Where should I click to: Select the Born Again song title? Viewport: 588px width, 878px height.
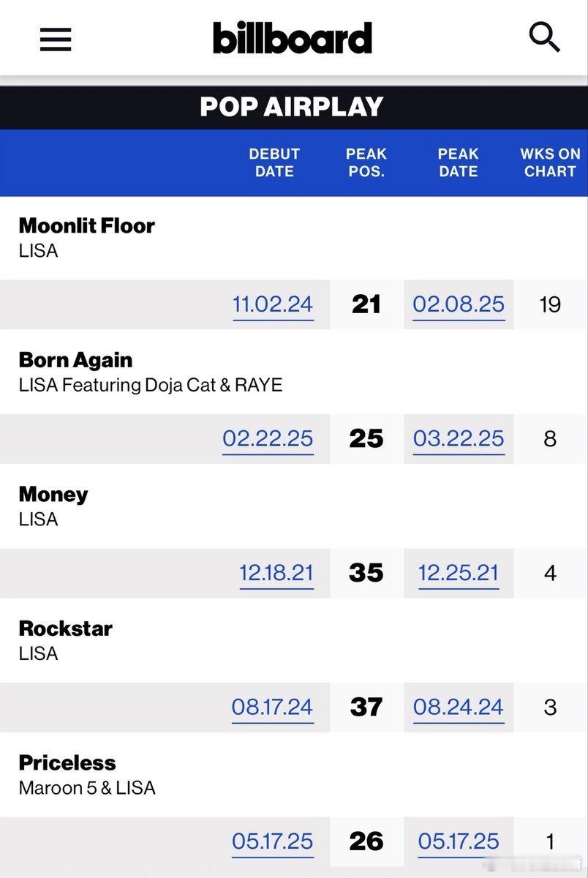[x=75, y=360]
